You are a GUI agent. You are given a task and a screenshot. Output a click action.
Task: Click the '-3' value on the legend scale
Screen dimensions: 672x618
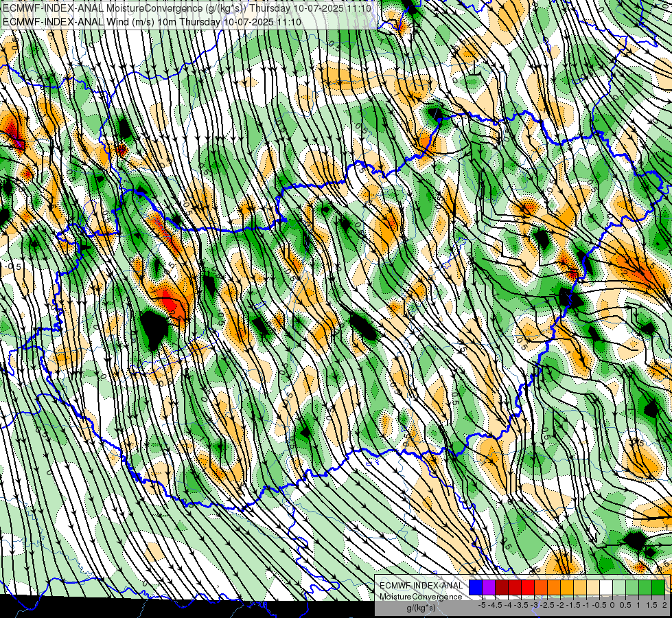click(x=535, y=605)
